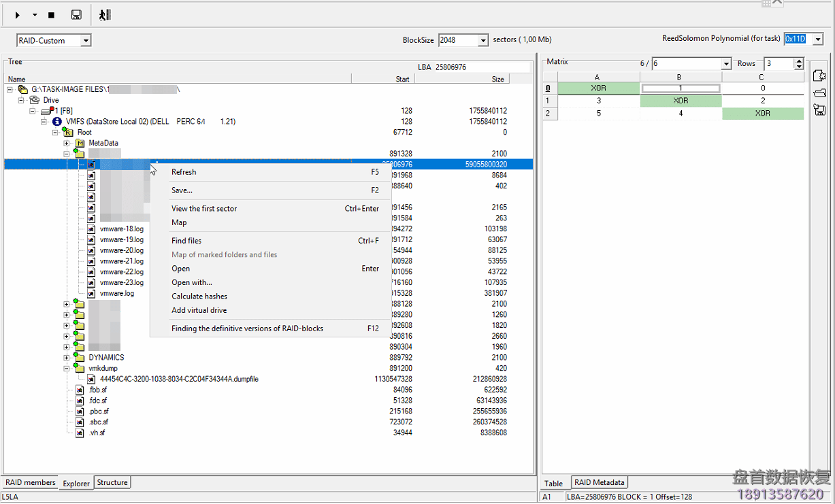Image resolution: width=835 pixels, height=504 pixels.
Task: Collapse the vmkdump folder
Action: pos(67,369)
